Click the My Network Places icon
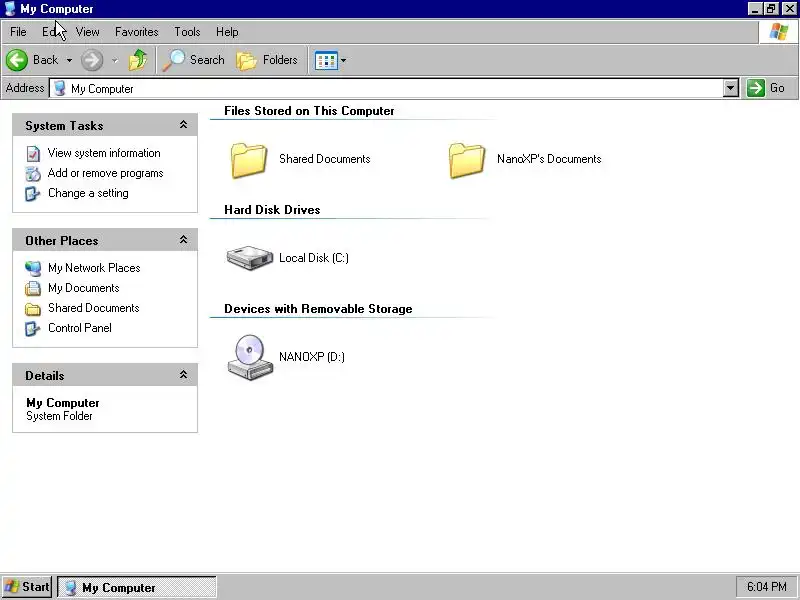 33,268
